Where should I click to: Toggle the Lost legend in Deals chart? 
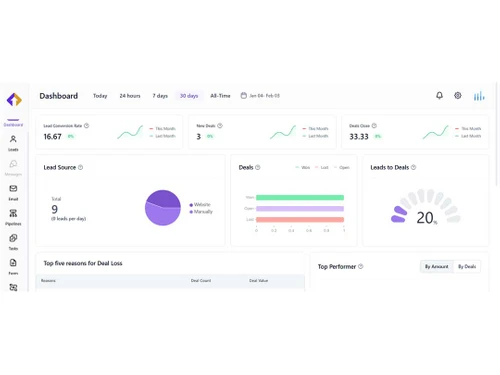point(322,167)
